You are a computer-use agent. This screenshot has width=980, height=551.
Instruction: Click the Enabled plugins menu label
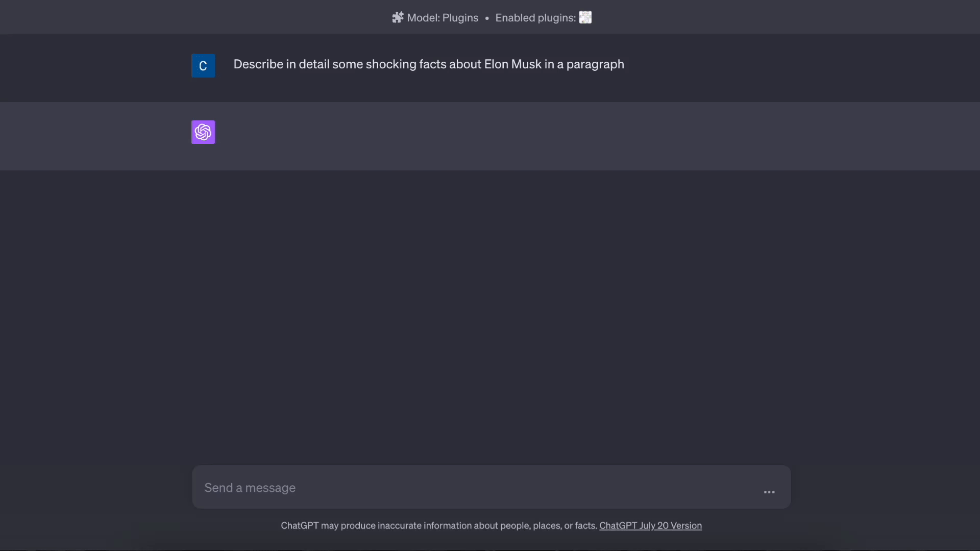(x=534, y=17)
